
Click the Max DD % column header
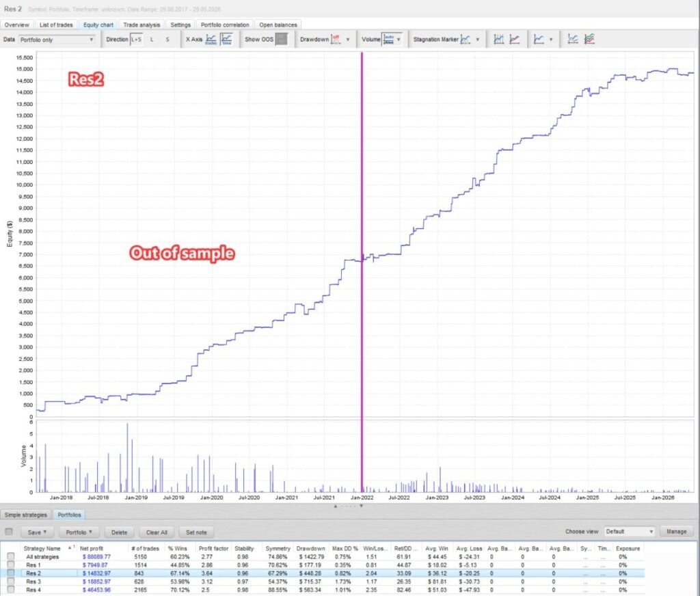click(345, 549)
